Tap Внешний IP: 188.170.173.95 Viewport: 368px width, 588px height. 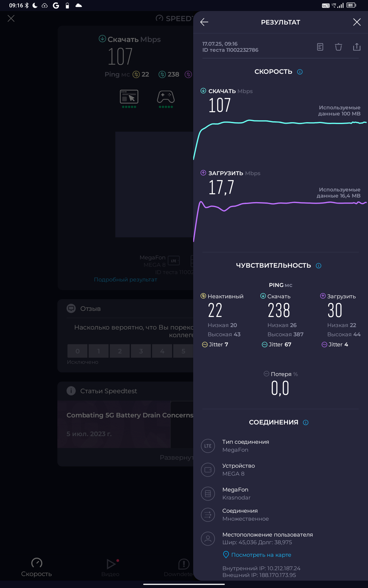pos(259,575)
